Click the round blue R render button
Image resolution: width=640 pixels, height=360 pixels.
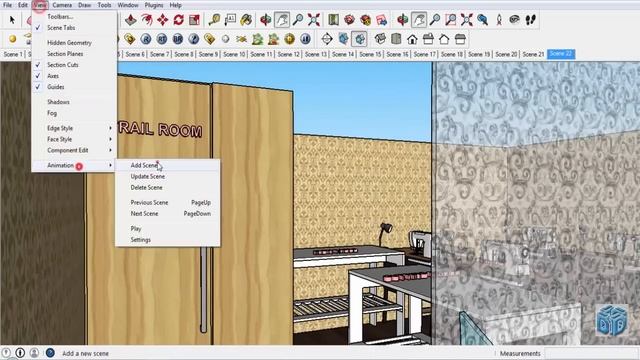pos(146,39)
